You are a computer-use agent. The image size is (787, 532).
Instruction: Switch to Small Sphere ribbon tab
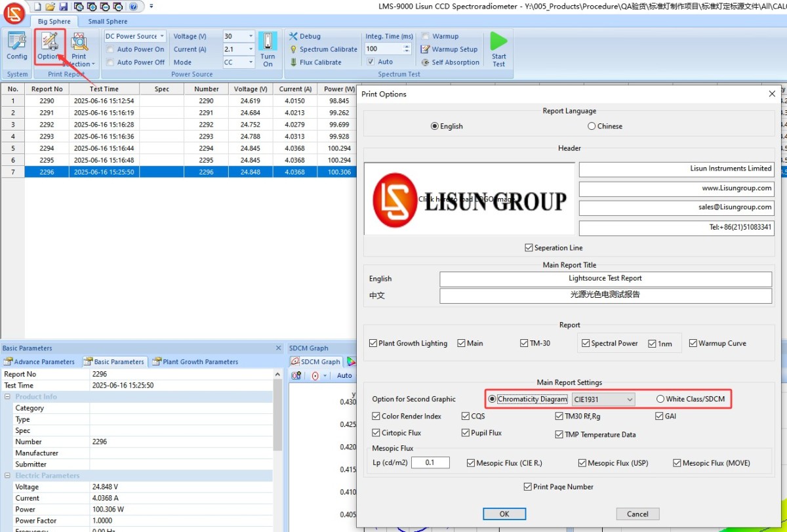[x=108, y=22]
